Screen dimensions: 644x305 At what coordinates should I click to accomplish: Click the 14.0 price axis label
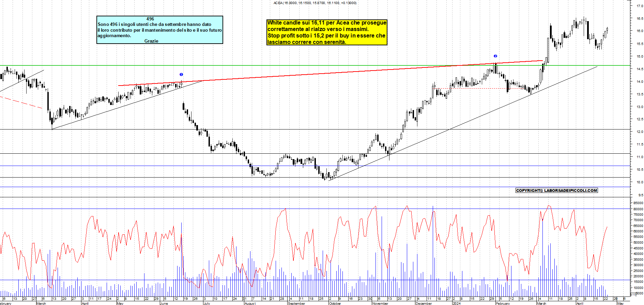click(640, 82)
